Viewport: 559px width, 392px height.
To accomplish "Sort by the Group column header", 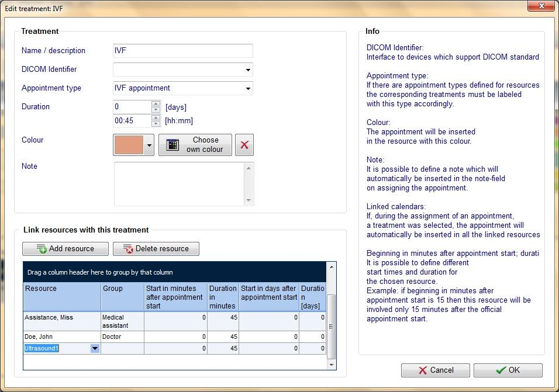I will (x=123, y=297).
